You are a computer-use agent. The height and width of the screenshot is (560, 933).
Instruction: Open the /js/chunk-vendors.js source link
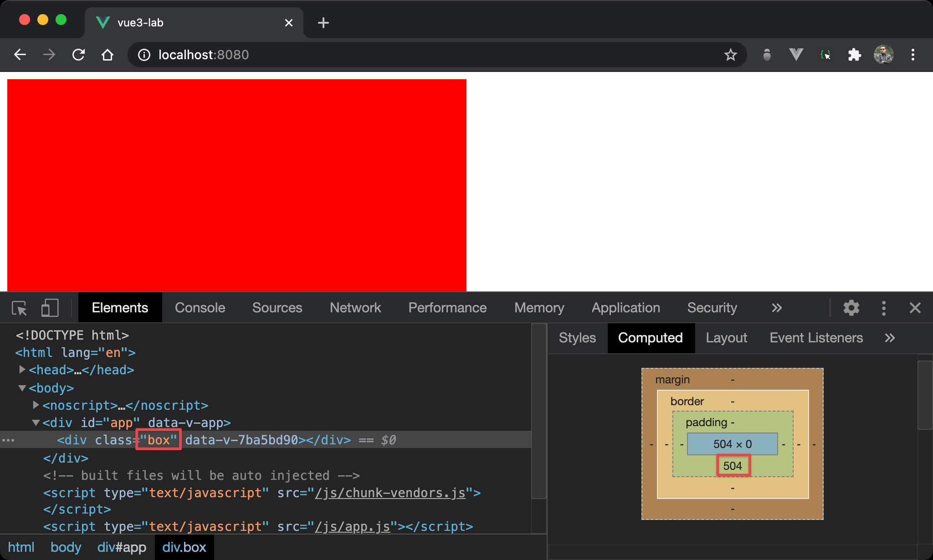tap(390, 493)
